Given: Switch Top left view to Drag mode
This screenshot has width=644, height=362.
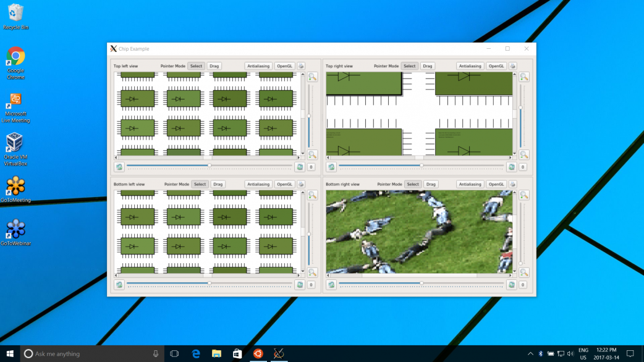Looking at the screenshot, I should (214, 66).
